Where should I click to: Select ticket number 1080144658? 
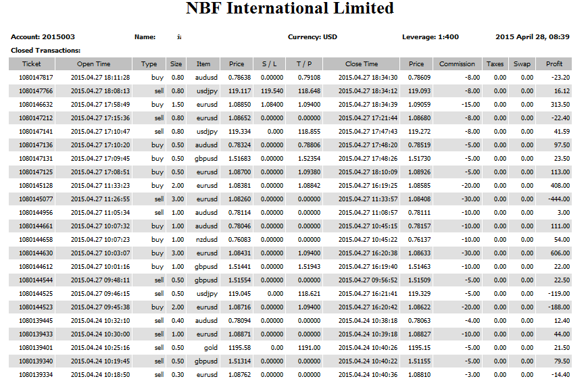[36, 239]
